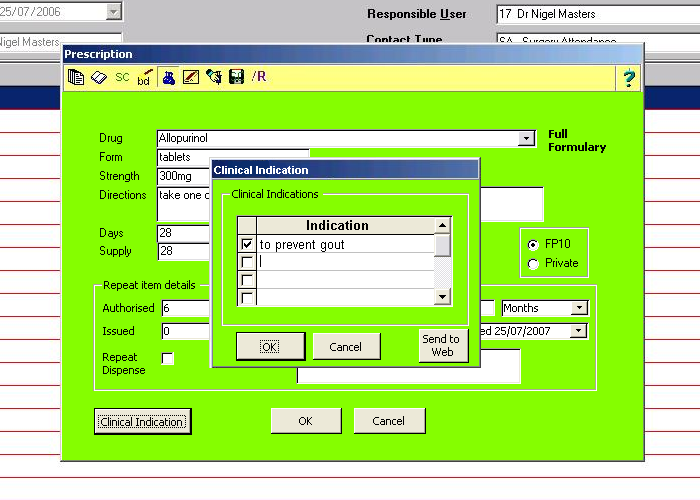The height and width of the screenshot is (500, 700).
Task: Click the floppy disk save icon
Action: point(236,77)
